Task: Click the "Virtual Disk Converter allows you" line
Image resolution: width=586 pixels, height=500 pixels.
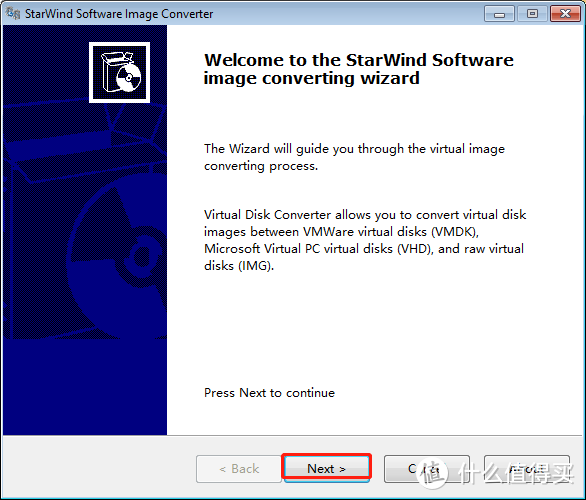Action: point(365,214)
